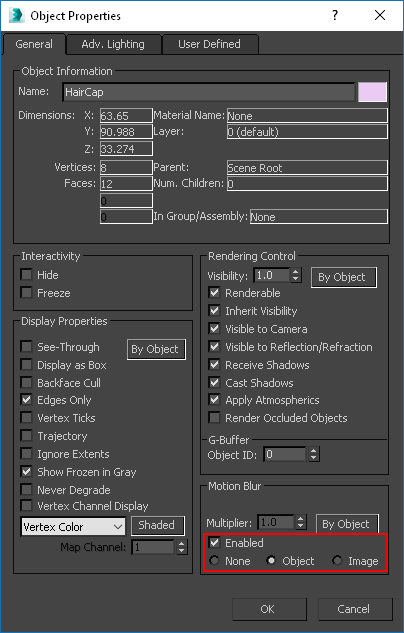Enable the See-Through checkbox
This screenshot has height=633, width=404.
pos(26,347)
